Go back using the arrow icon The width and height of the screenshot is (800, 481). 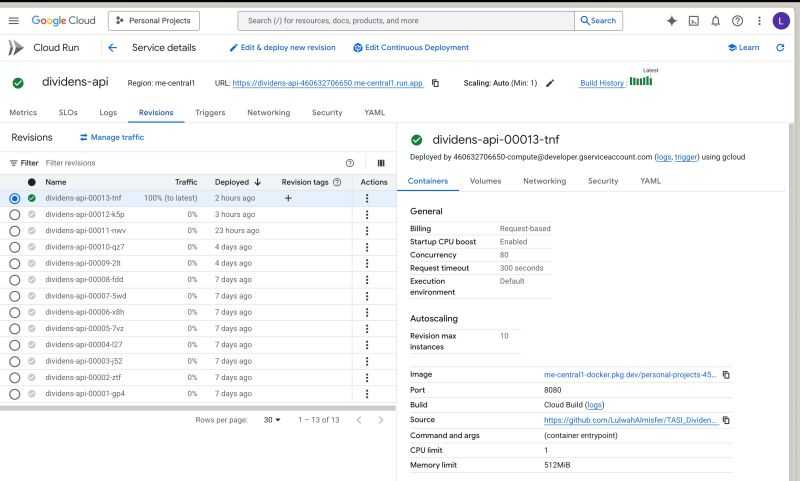(x=112, y=48)
